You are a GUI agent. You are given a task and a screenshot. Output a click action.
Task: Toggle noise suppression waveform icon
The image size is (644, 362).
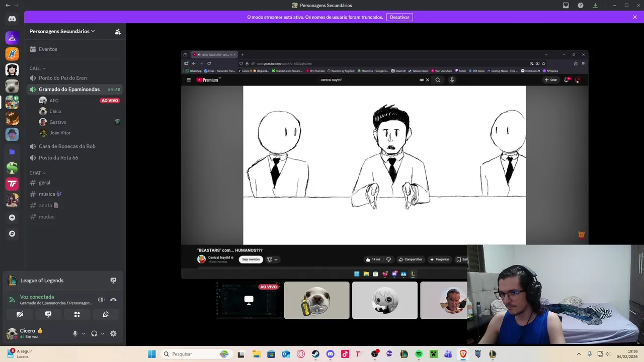(101, 300)
